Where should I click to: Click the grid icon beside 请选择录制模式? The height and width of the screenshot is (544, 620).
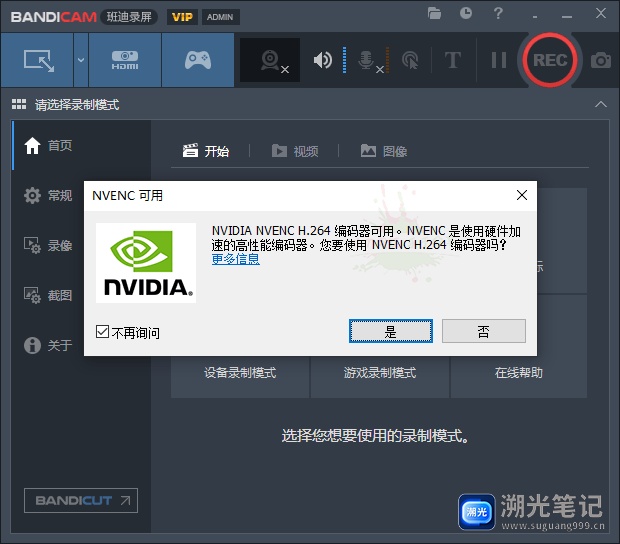[19, 104]
